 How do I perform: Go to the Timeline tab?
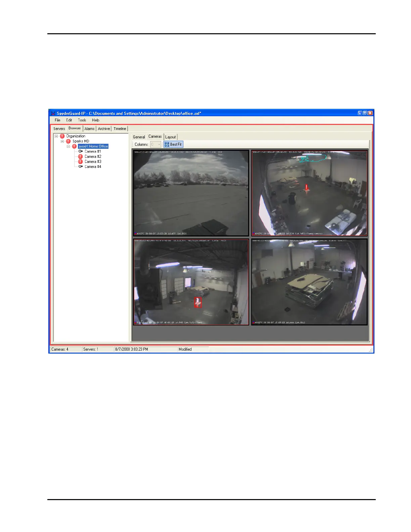coord(120,129)
